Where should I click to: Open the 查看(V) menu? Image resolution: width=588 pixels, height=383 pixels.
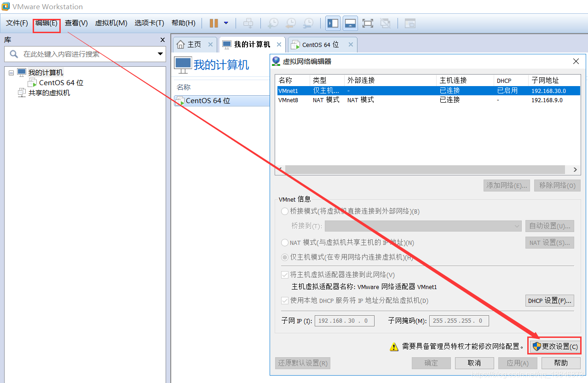76,23
